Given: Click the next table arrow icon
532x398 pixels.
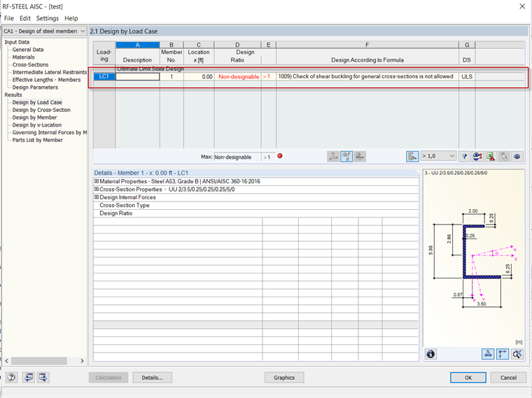Looking at the screenshot, I should pyautogui.click(x=43, y=377).
